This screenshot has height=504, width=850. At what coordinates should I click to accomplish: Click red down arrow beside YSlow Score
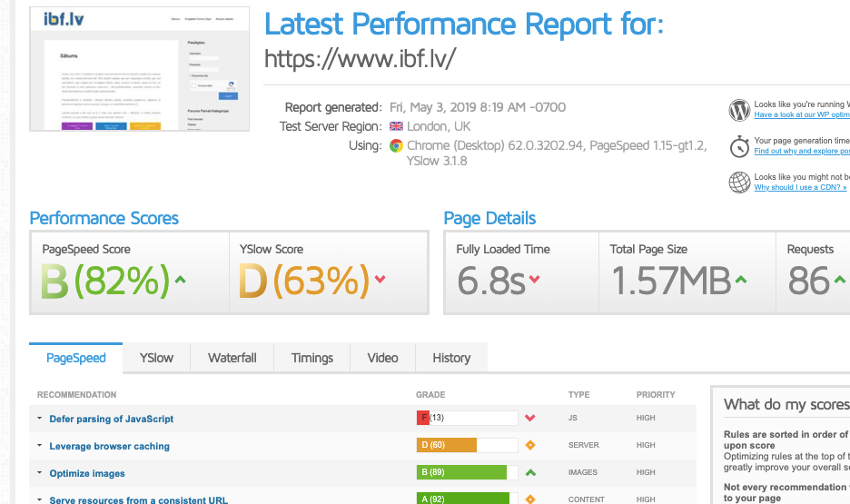tap(380, 281)
